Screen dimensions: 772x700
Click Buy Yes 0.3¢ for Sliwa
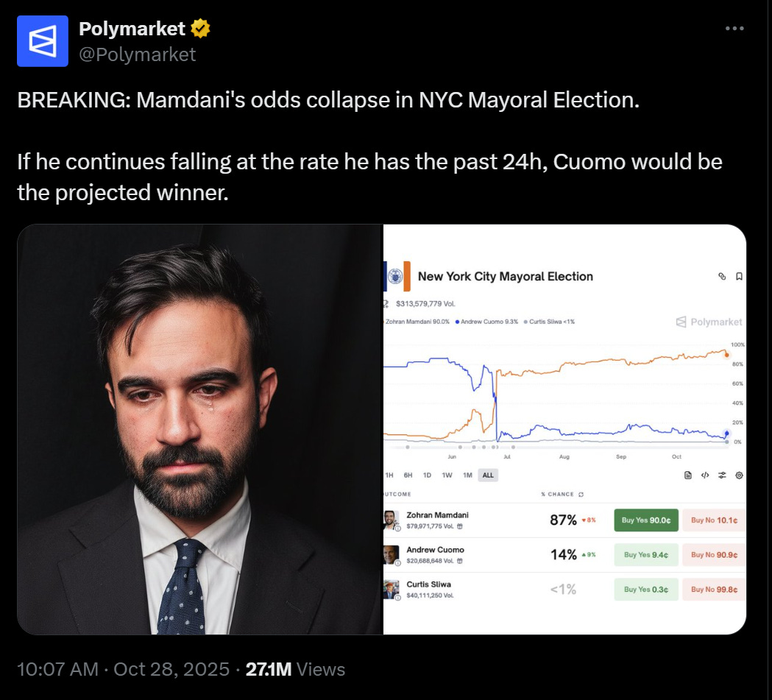click(646, 590)
